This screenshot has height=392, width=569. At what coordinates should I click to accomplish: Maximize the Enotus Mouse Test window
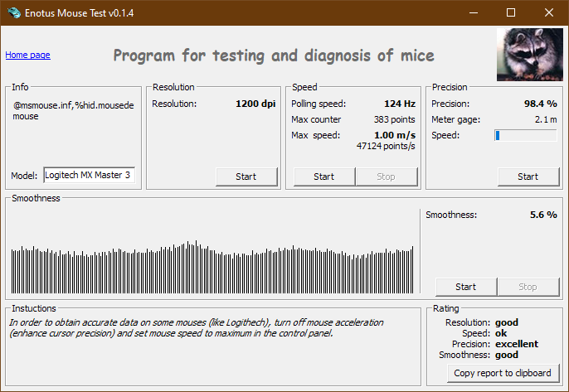tap(511, 12)
